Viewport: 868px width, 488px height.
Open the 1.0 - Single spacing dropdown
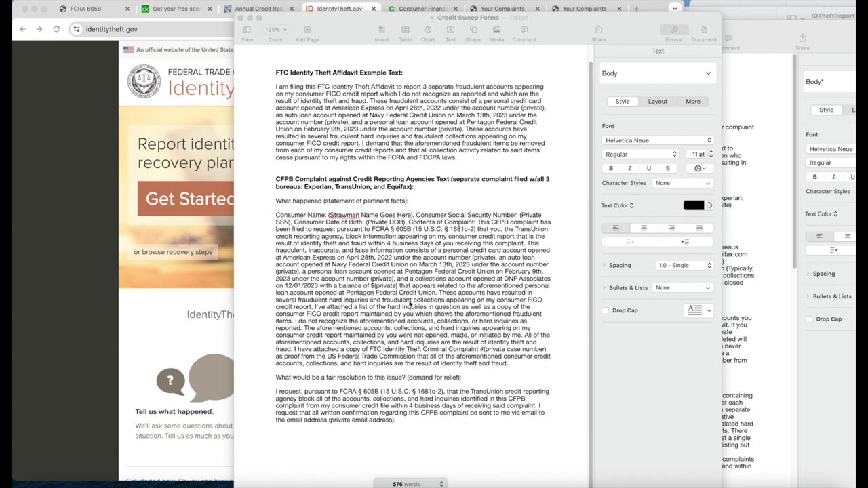pyautogui.click(x=683, y=265)
